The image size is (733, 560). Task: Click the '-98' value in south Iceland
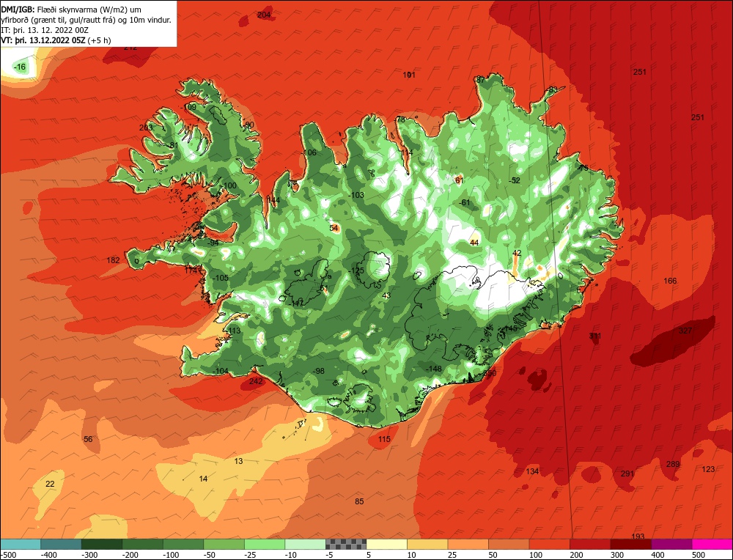click(x=318, y=371)
